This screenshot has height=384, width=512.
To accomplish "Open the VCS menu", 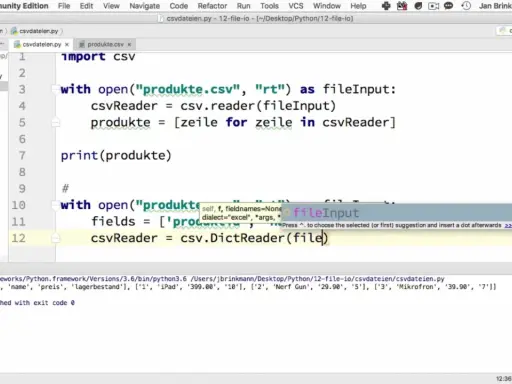I will pos(296,6).
